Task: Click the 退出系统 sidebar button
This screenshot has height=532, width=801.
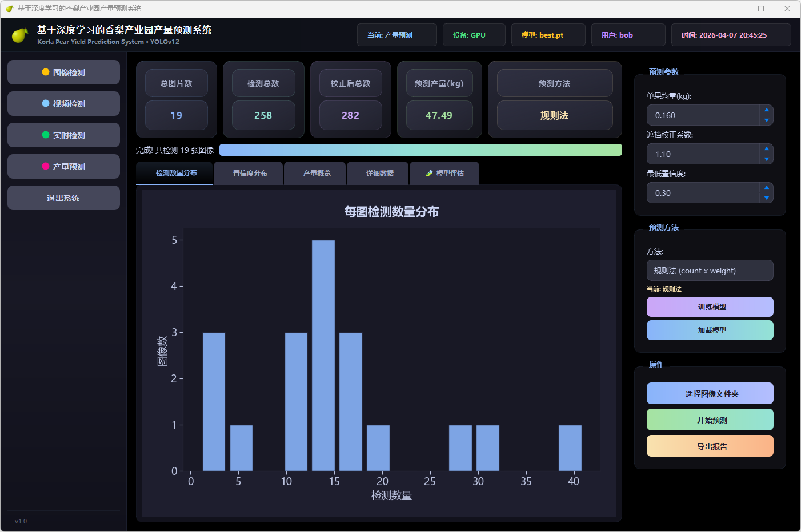Action: [63, 198]
